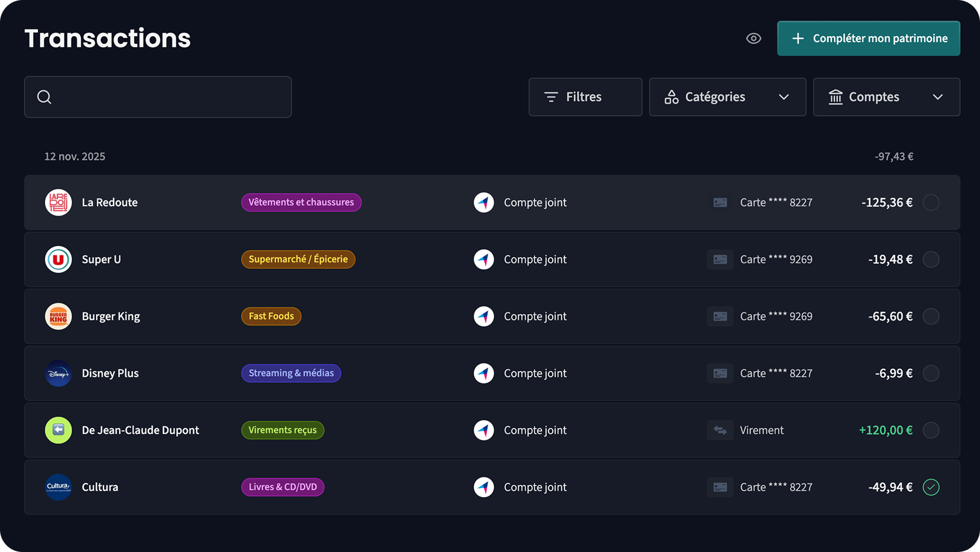980x552 pixels.
Task: Click the Super U merchant logo
Action: [x=58, y=260]
